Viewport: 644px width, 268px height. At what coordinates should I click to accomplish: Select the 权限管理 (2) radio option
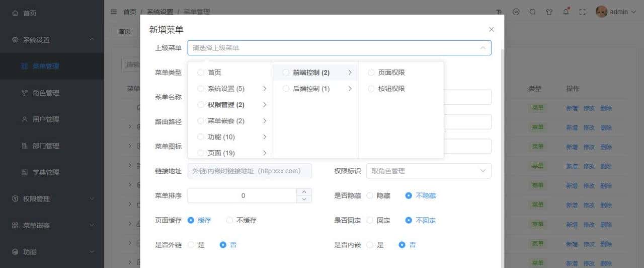pos(201,105)
